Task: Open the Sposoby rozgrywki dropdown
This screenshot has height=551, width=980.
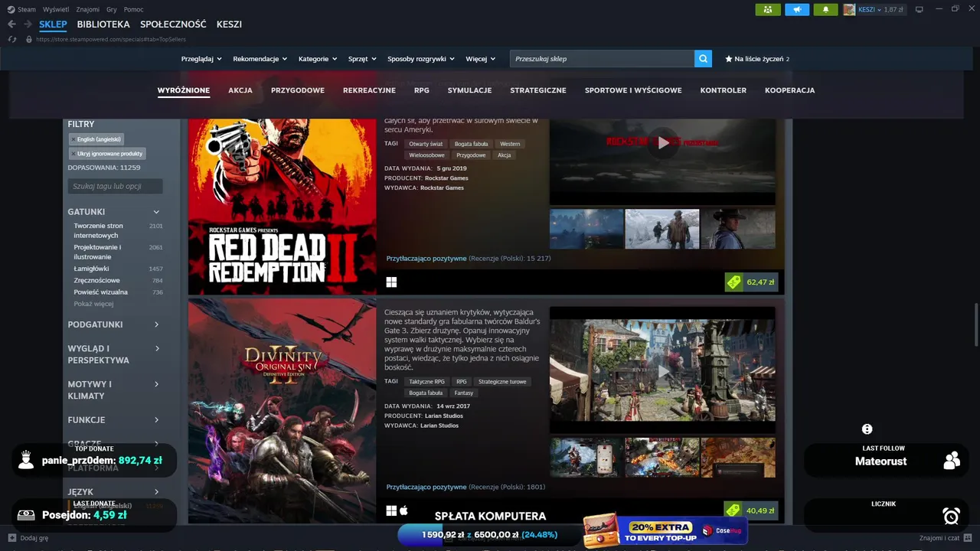Action: tap(421, 59)
